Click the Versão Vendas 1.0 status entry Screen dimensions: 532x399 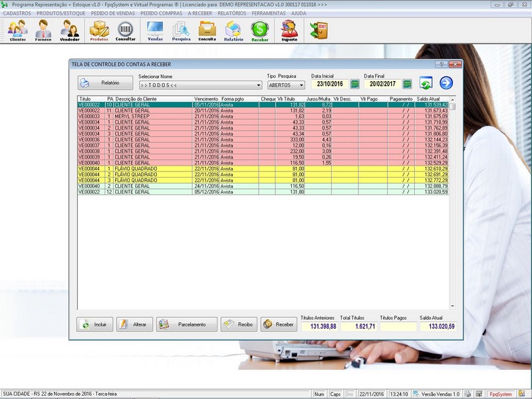437,394
